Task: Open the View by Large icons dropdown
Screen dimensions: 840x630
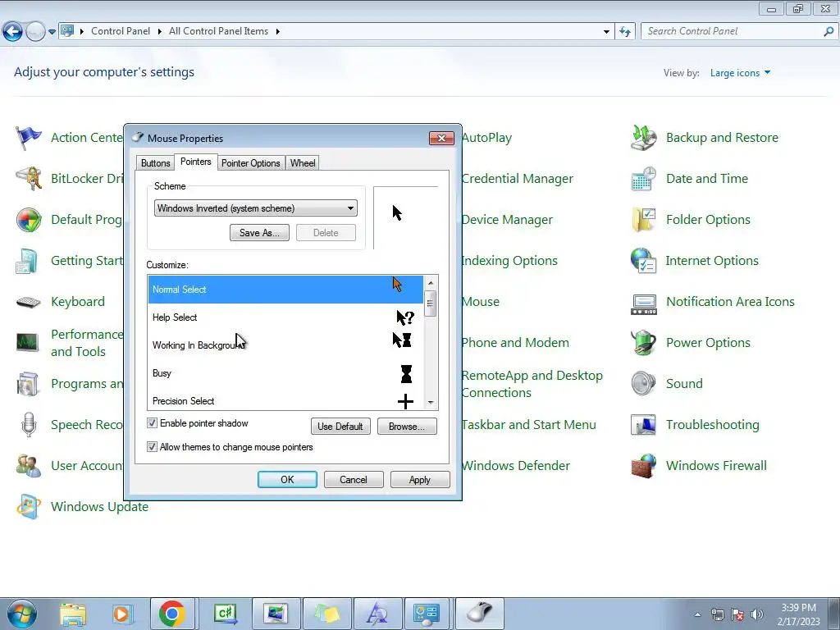Action: point(741,73)
